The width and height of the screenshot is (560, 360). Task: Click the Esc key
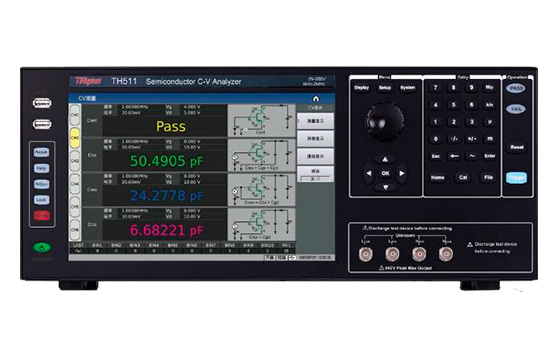435,156
